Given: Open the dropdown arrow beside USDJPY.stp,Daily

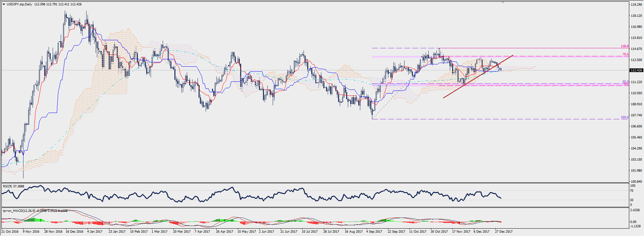Looking at the screenshot, I should coord(4,4).
